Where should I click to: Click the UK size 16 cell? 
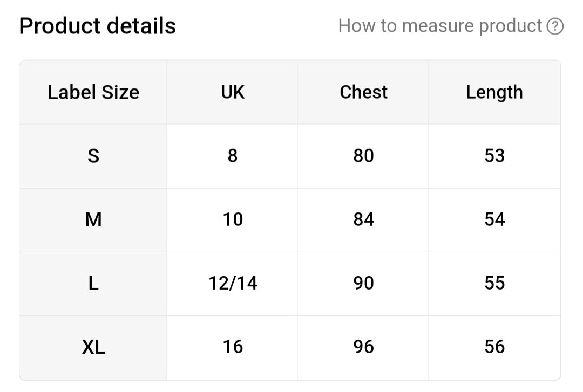tap(232, 348)
